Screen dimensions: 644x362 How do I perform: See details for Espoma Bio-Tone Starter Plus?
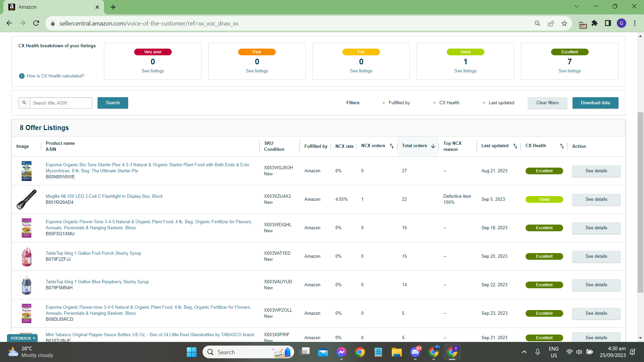point(596,171)
